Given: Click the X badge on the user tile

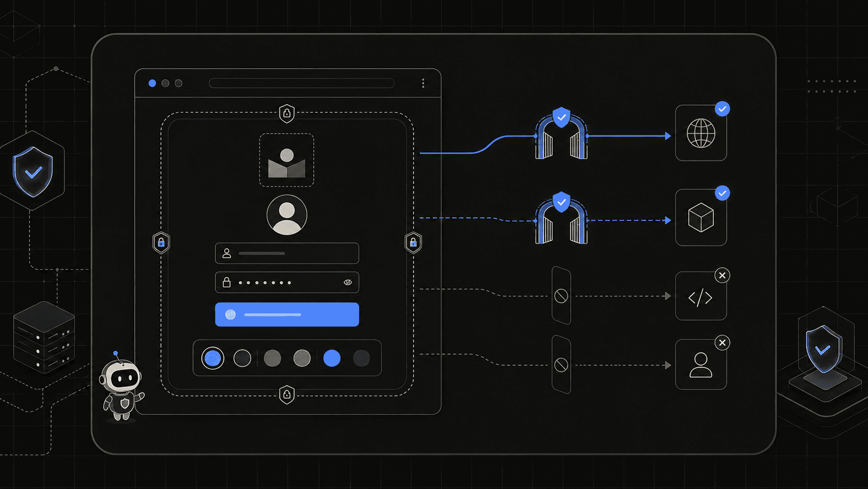Looking at the screenshot, I should coord(722,343).
